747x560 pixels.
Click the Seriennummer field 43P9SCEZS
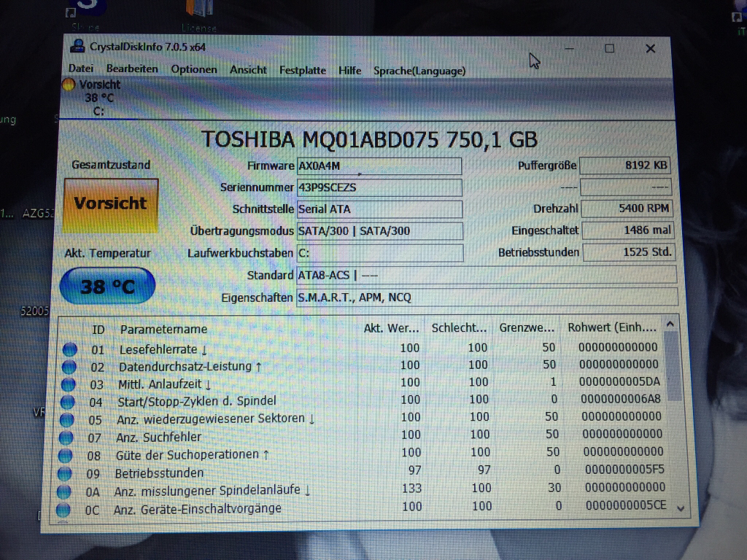[379, 187]
